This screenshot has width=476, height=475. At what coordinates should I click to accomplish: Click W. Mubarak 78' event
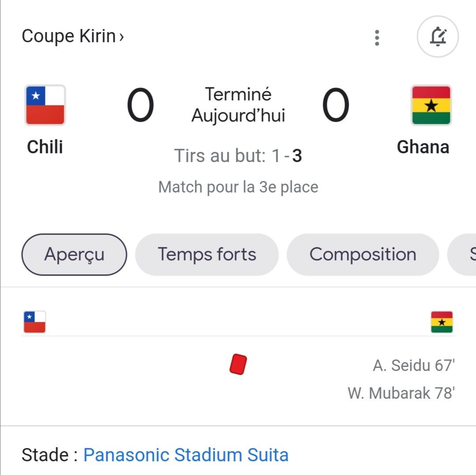tap(402, 393)
